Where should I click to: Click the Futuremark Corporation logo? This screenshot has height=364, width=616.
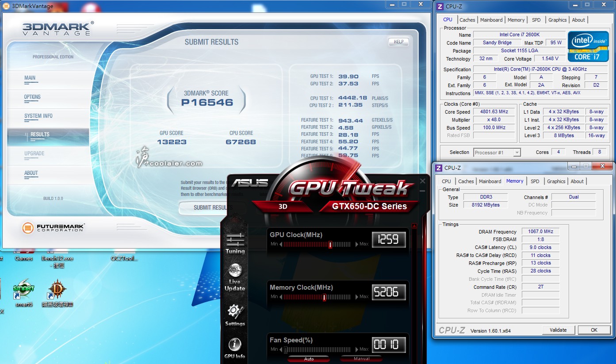pyautogui.click(x=54, y=228)
